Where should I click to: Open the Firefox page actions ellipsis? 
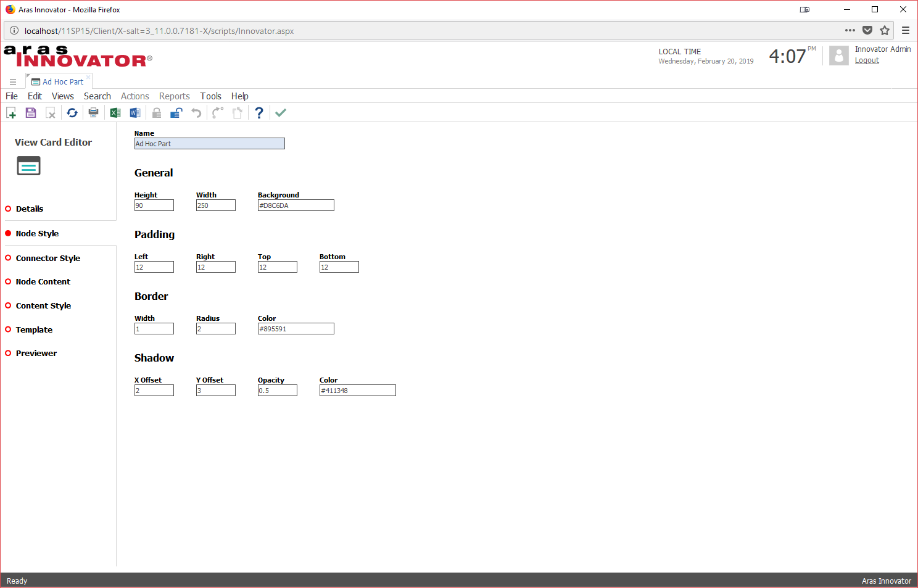(850, 30)
